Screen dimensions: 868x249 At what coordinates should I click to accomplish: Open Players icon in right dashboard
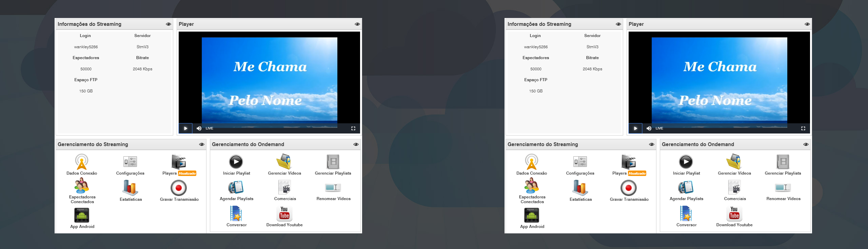pyautogui.click(x=628, y=162)
